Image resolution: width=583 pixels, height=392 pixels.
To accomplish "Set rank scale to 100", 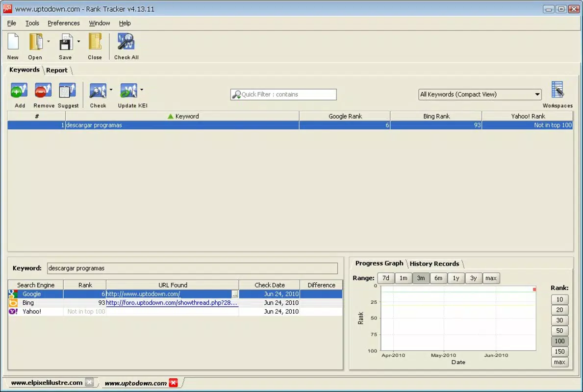I will point(559,341).
